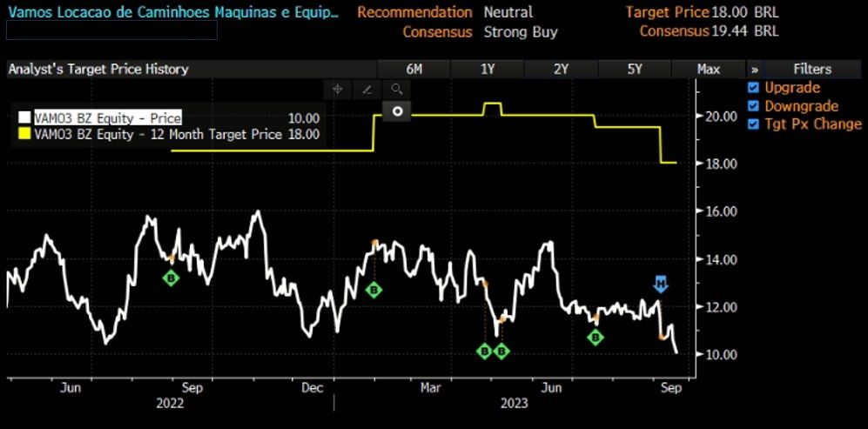Click the 1Y range button
The width and height of the screenshot is (868, 429).
coord(488,69)
